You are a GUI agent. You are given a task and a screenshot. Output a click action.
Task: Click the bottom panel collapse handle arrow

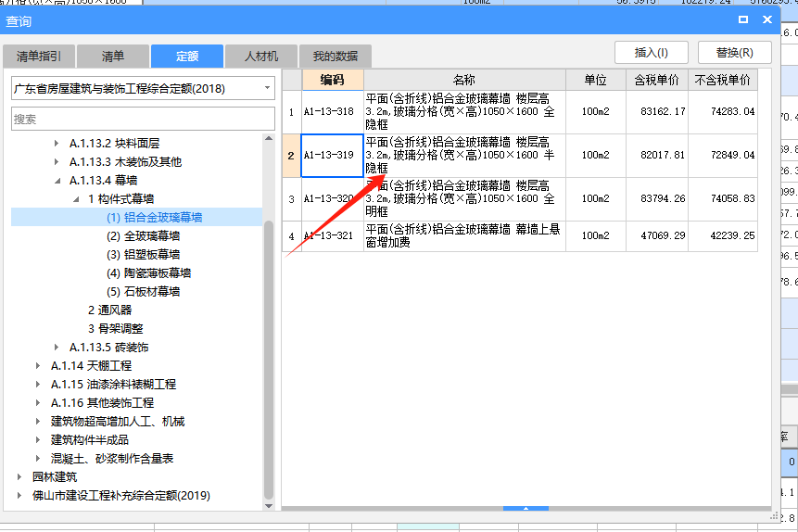526,508
